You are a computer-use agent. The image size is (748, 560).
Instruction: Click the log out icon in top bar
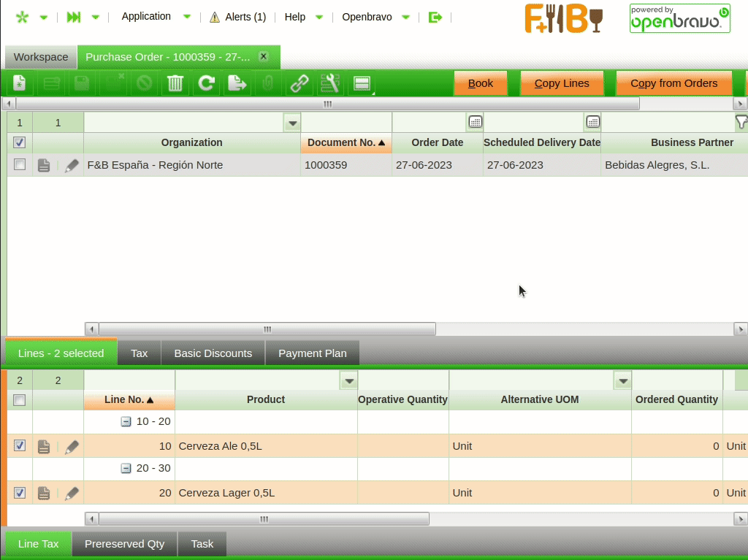coord(435,18)
